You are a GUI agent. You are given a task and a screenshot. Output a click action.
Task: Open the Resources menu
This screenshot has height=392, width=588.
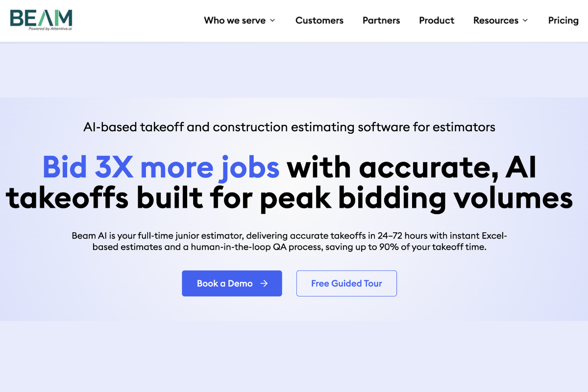[495, 21]
